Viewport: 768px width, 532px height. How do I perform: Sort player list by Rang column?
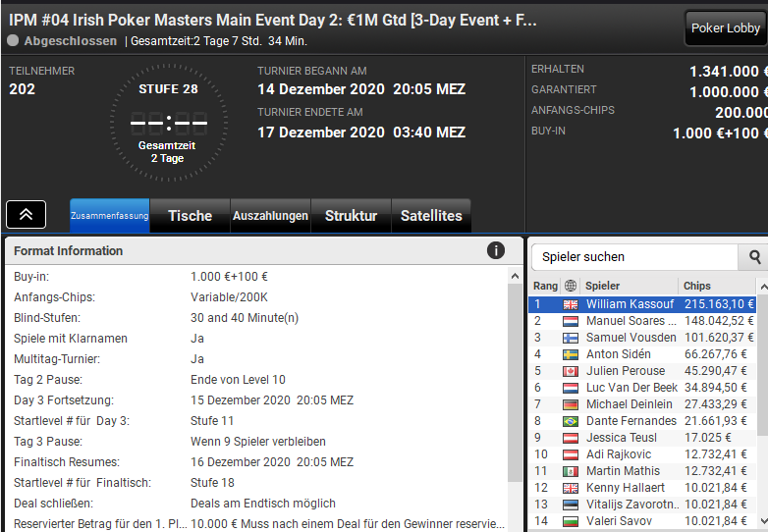click(545, 286)
